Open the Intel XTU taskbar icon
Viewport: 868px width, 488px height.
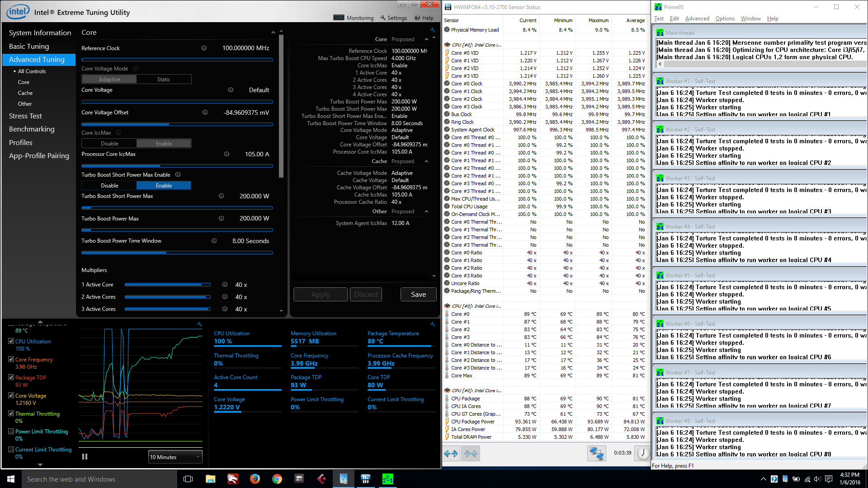344,479
